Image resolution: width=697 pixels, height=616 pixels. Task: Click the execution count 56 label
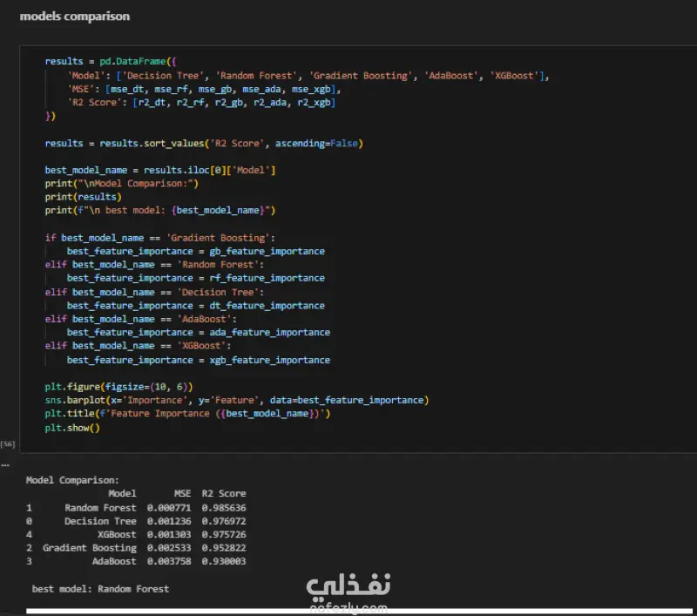pos(8,444)
